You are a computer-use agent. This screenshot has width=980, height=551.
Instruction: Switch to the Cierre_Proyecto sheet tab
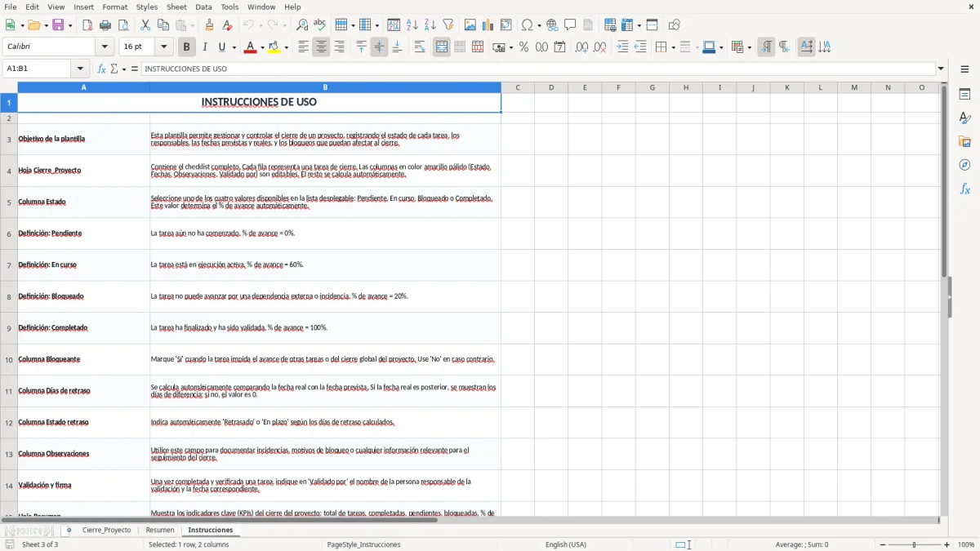(106, 530)
